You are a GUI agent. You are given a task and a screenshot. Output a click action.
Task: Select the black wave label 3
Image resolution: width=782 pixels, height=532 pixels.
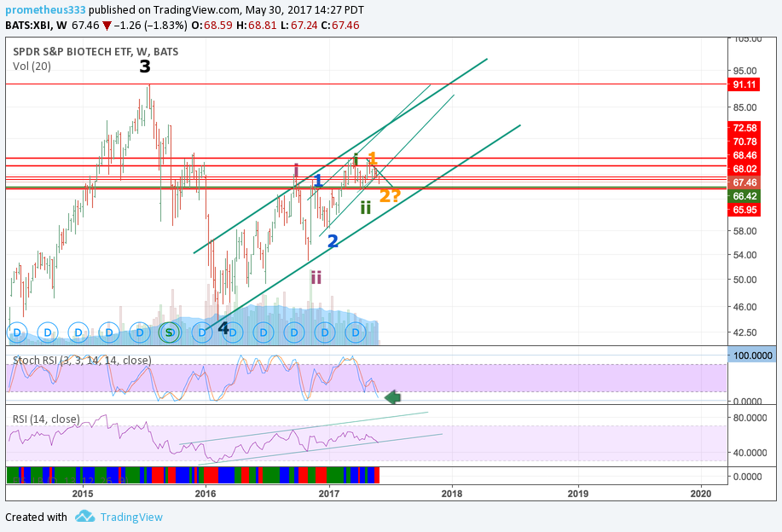pyautogui.click(x=145, y=66)
